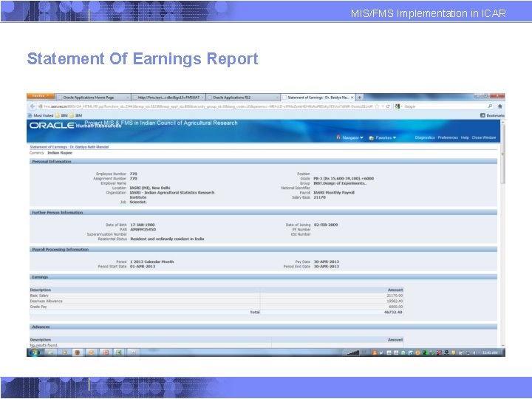Click the taskbar clock
Image resolution: width=532 pixels, height=399 pixels.
[x=490, y=352]
